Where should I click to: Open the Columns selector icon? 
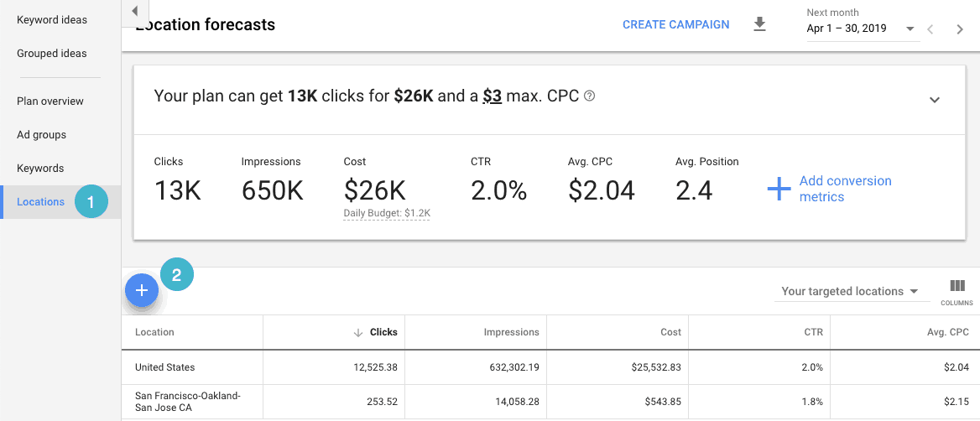click(x=957, y=290)
